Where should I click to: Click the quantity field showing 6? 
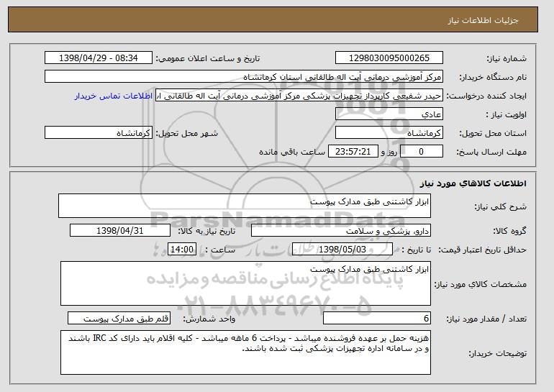377,318
